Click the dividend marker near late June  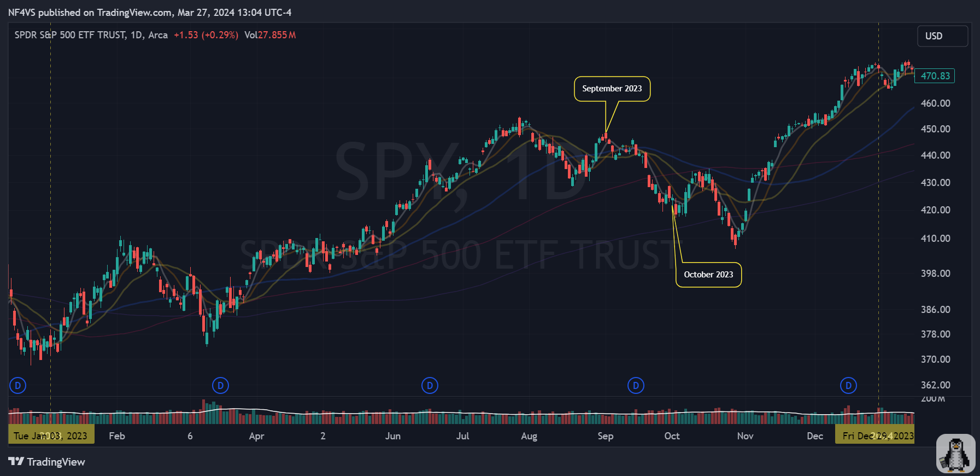click(x=430, y=386)
